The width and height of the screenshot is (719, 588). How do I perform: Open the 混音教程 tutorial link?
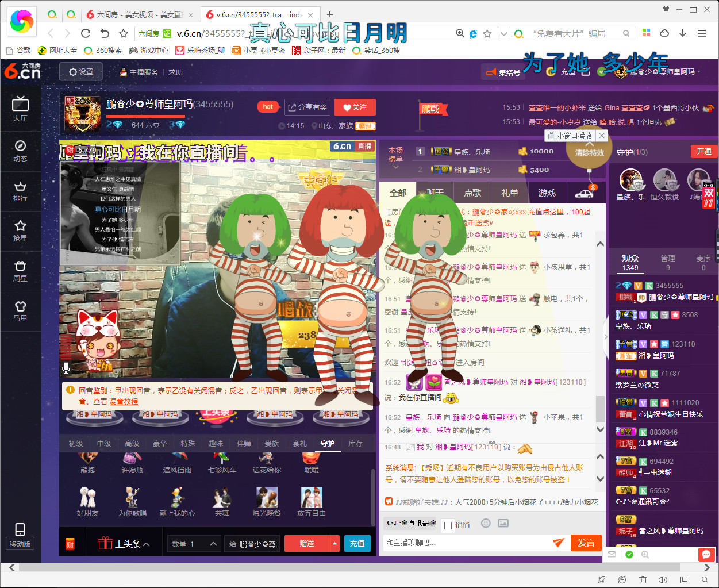coord(124,401)
